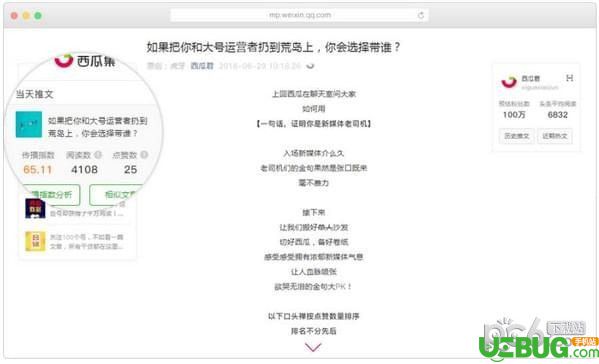599x364 pixels.
Task: Click the H icon in right account card
Action: pyautogui.click(x=569, y=78)
